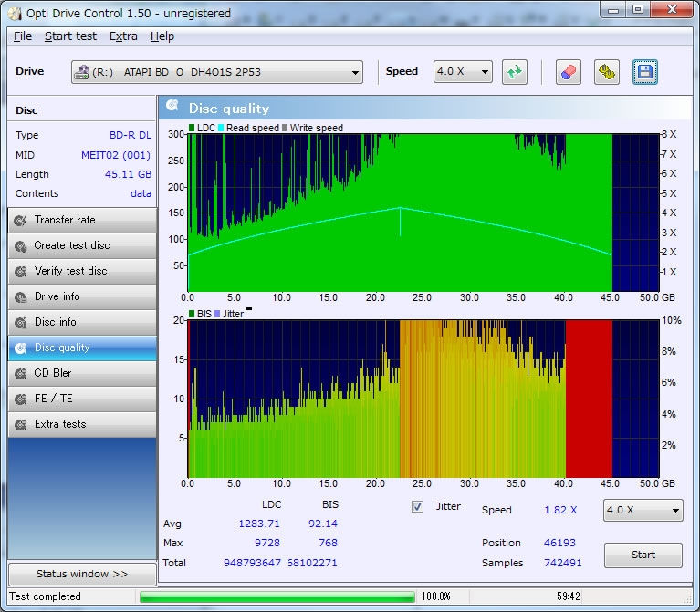The width and height of the screenshot is (700, 612).
Task: Show the Drive info panel
Action: 81,296
